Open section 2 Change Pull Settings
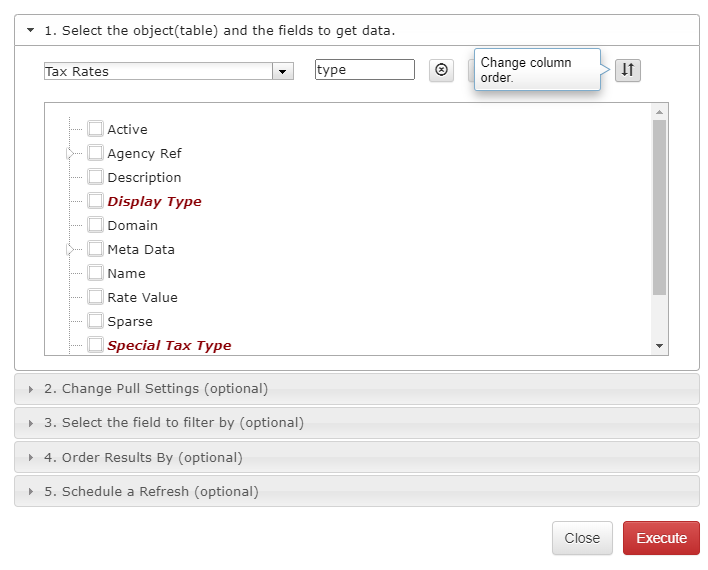Screen dimensions: 708x570 coord(357,389)
